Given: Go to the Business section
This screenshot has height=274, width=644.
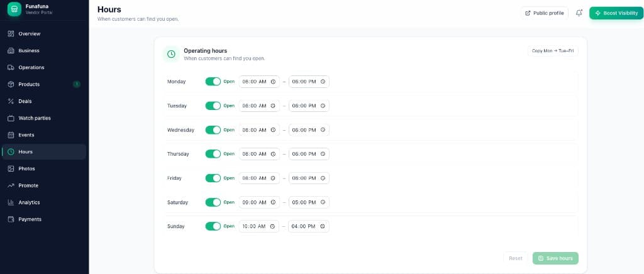Looking at the screenshot, I should coord(44,50).
